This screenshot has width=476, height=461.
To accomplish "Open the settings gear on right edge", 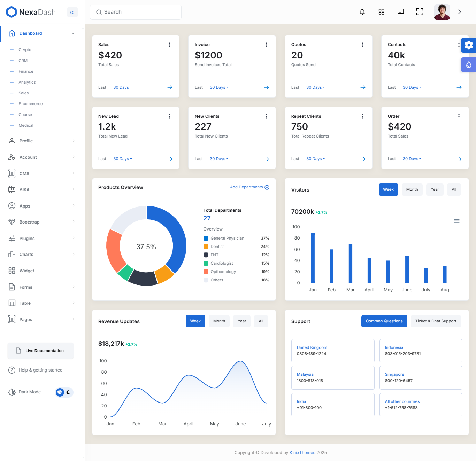I will [x=469, y=45].
